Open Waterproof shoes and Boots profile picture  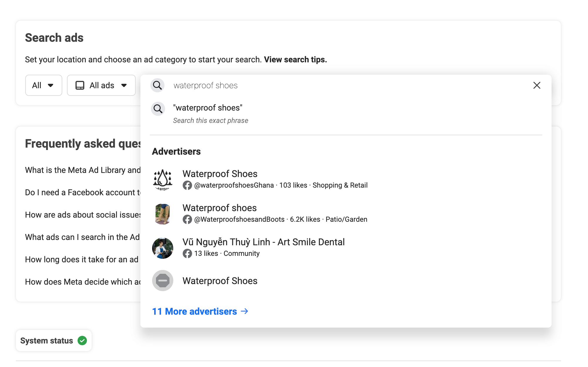(163, 214)
